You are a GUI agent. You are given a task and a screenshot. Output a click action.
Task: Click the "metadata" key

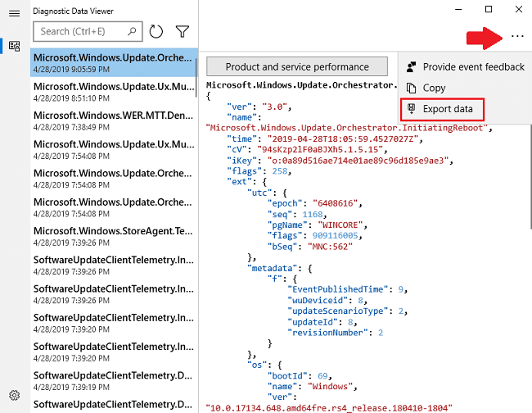[x=272, y=268]
